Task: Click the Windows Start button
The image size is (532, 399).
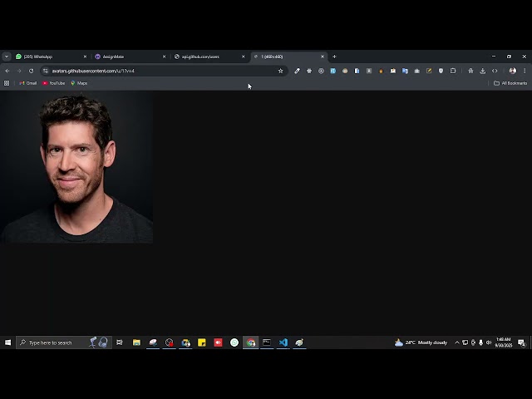Action: [x=7, y=342]
